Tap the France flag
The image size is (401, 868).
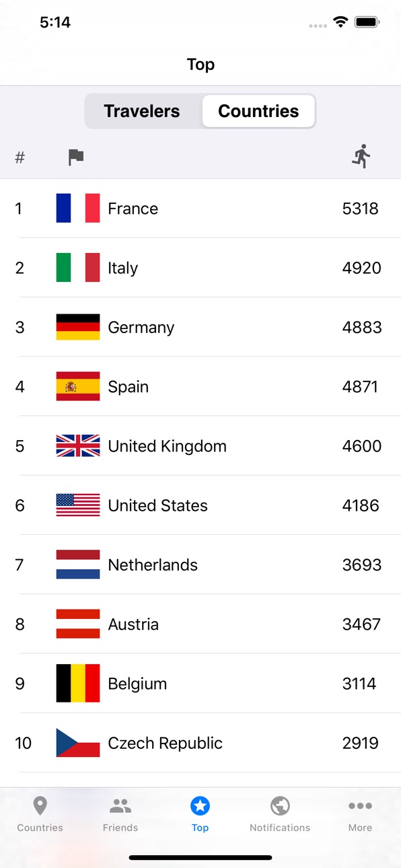click(78, 208)
